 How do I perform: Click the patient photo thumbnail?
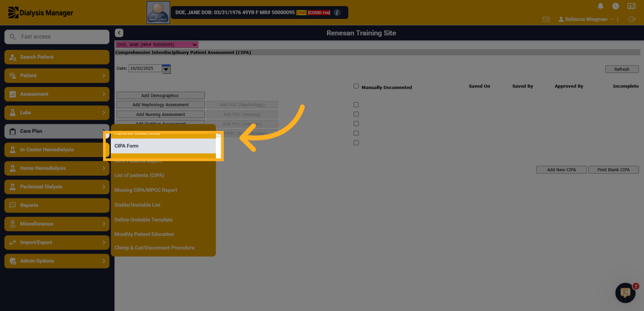click(158, 12)
